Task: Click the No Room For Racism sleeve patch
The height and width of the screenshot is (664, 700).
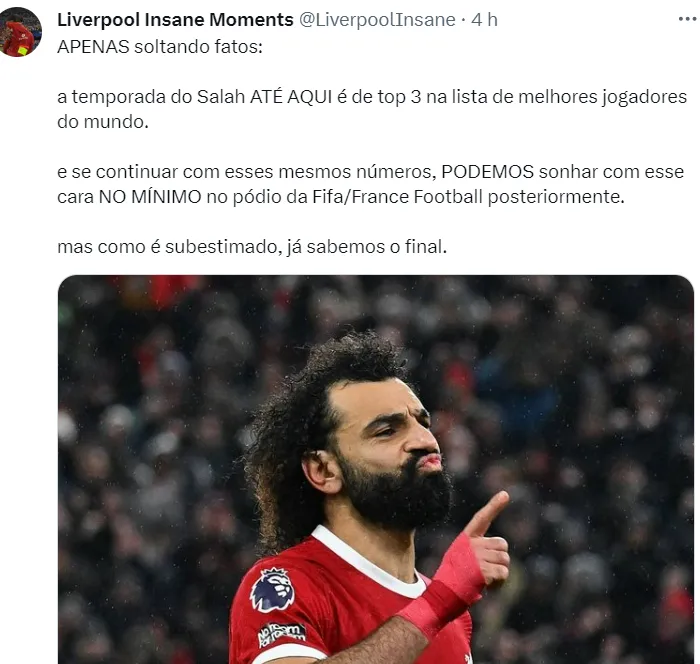Action: pos(282,635)
